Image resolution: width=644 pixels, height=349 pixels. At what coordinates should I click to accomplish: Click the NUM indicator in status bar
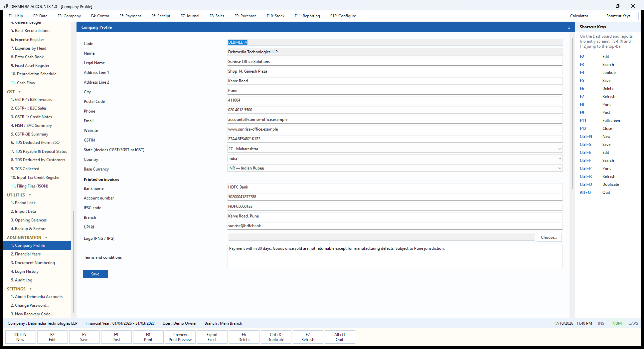[x=617, y=323]
